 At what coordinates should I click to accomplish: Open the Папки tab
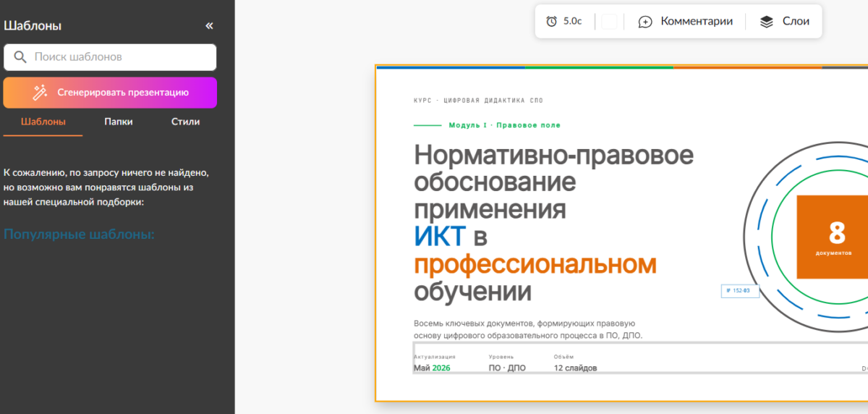118,122
